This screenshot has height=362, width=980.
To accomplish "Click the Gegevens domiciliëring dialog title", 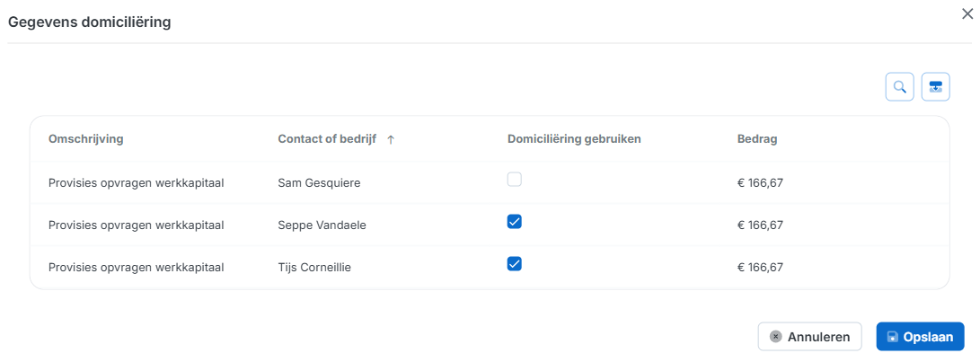I will click(90, 22).
